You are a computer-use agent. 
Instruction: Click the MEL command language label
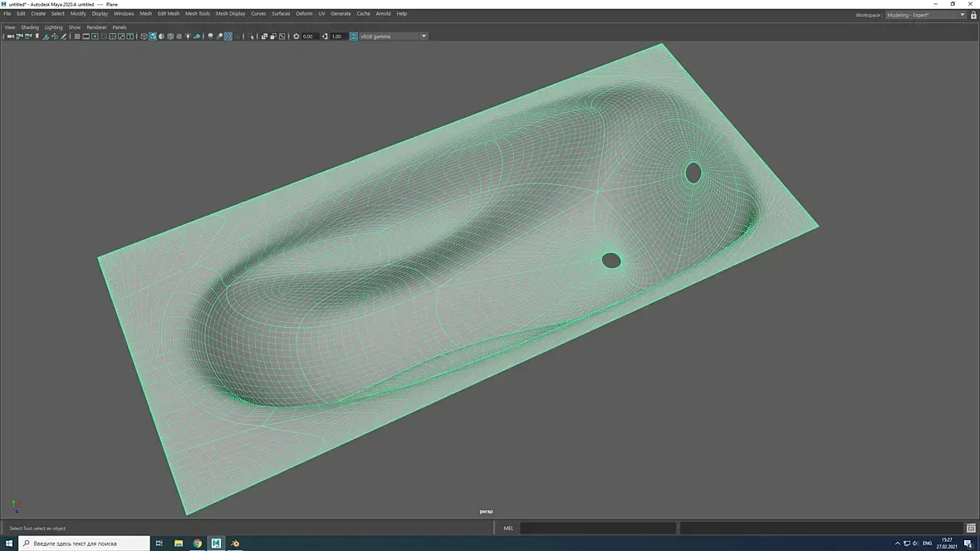point(508,528)
